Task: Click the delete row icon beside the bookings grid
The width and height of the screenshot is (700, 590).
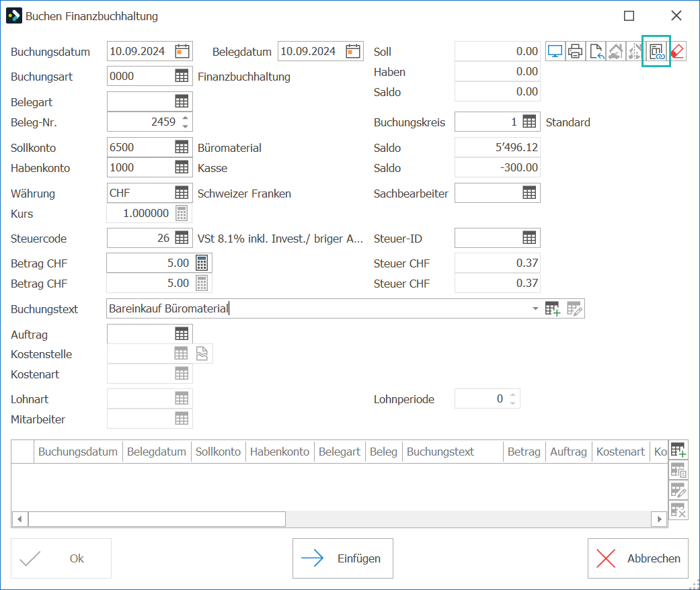Action: coord(678,509)
